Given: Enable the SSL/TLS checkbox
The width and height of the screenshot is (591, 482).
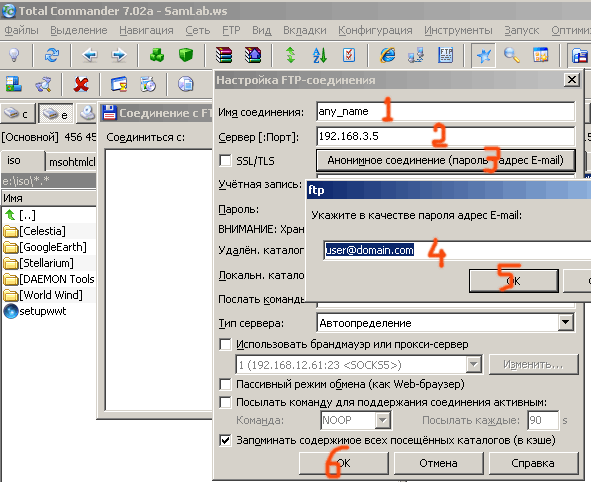Looking at the screenshot, I should click(x=225, y=161).
